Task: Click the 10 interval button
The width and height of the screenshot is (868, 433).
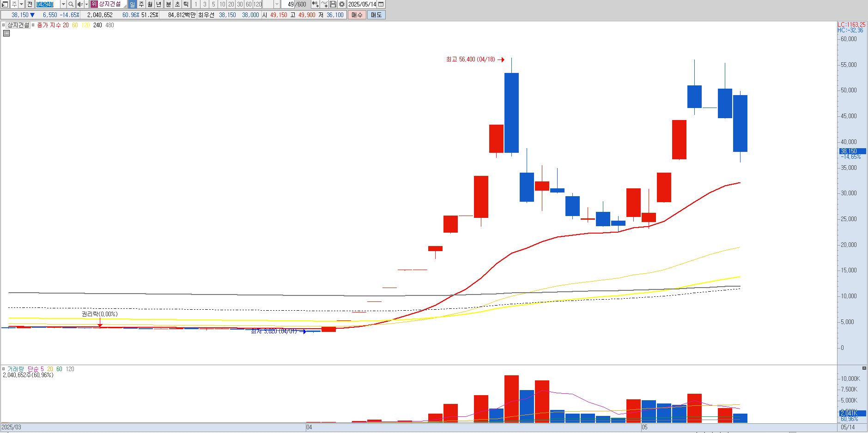Action: click(222, 4)
